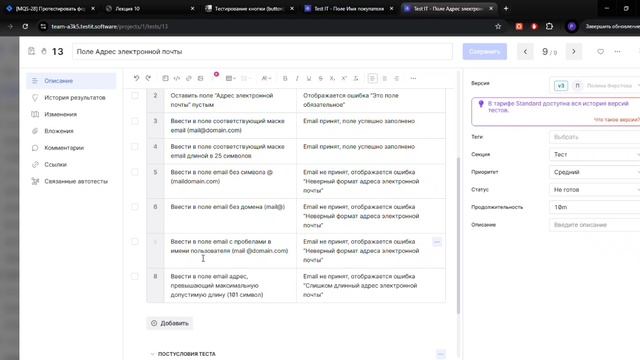Tick the checkbox for step 5
Screen dimensions: 640x360
[135, 172]
